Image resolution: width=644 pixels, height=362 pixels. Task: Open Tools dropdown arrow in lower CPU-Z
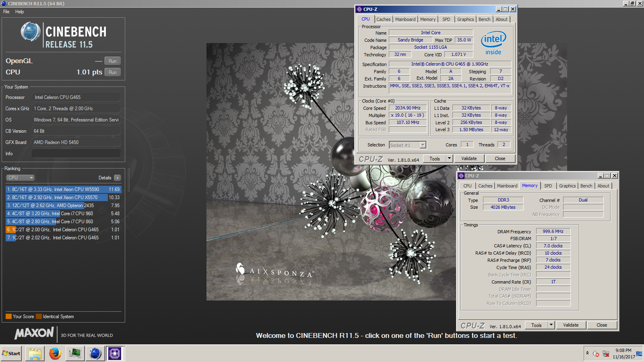click(551, 325)
